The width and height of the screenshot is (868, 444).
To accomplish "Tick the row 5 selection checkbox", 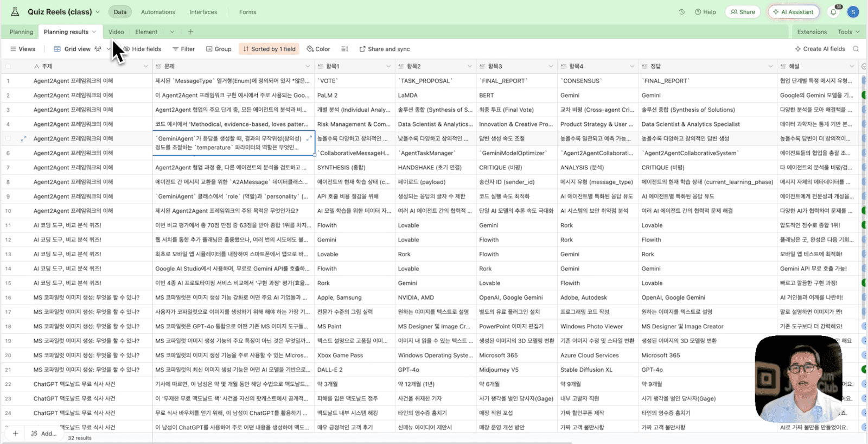I will click(8, 138).
